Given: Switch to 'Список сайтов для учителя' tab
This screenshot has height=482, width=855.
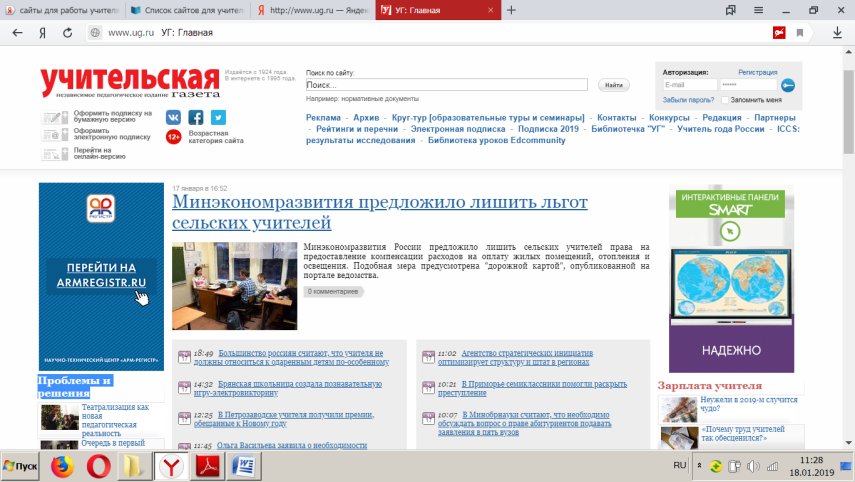Looking at the screenshot, I should (x=188, y=10).
